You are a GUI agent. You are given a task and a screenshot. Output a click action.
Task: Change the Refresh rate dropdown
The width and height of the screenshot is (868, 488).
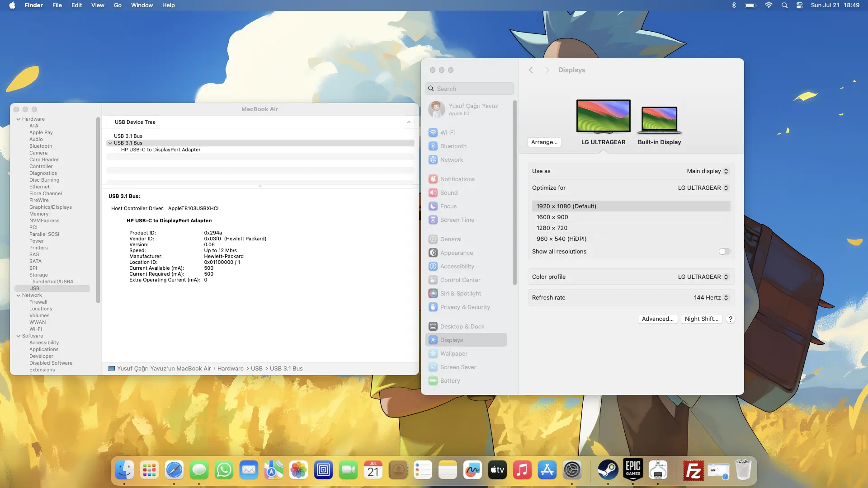click(x=711, y=298)
